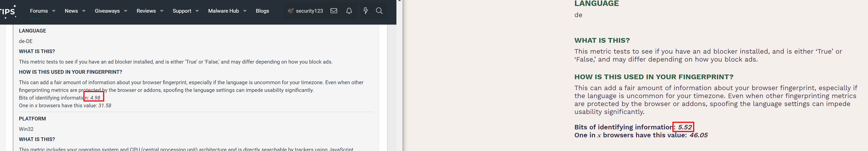This screenshot has height=151, width=868.
Task: Expand the Support dropdown arrow
Action: click(x=197, y=11)
